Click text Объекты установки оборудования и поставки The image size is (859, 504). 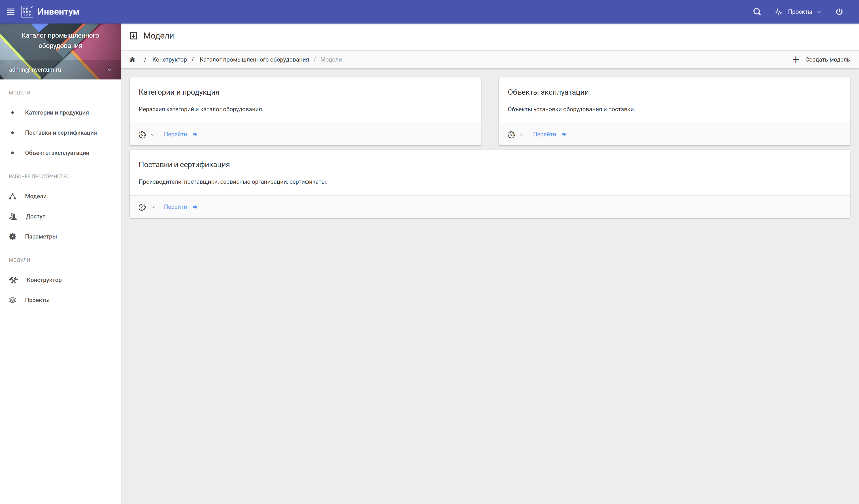point(571,109)
